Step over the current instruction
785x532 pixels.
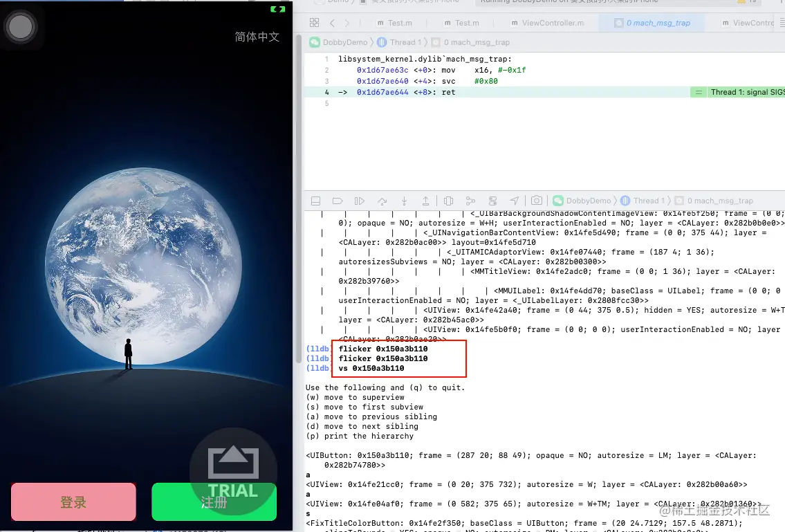(382, 201)
